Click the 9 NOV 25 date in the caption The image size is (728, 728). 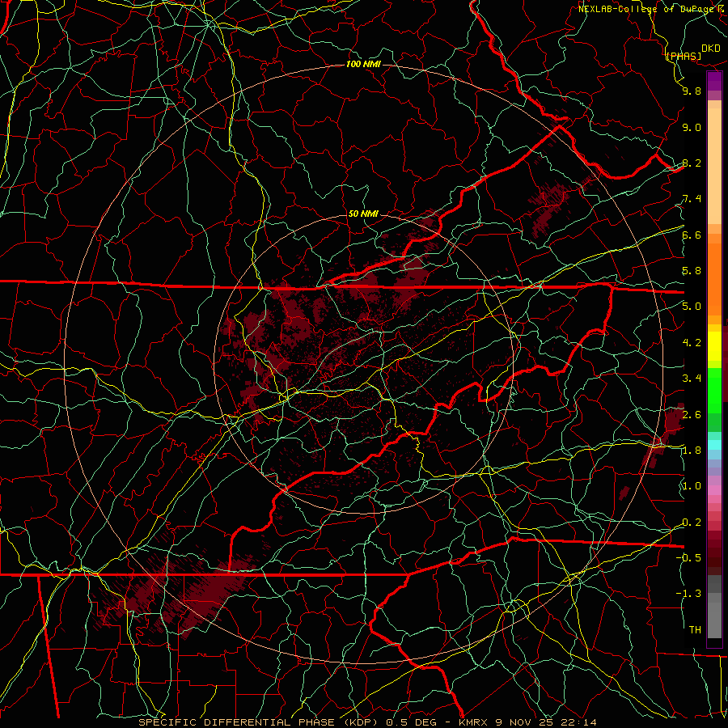tap(527, 722)
